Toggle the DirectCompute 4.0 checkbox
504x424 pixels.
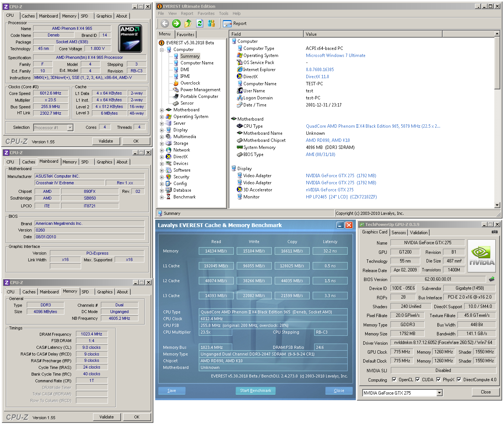pyautogui.click(x=459, y=380)
